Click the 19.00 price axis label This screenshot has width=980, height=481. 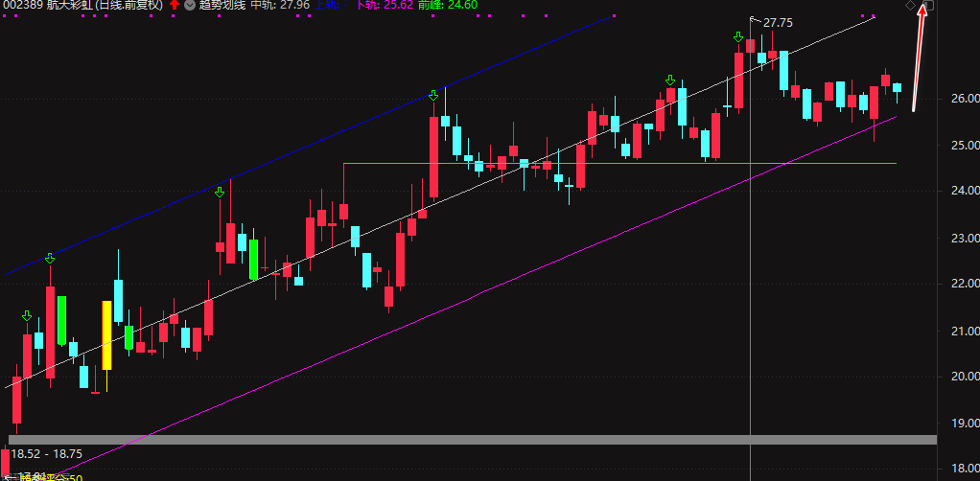965,423
